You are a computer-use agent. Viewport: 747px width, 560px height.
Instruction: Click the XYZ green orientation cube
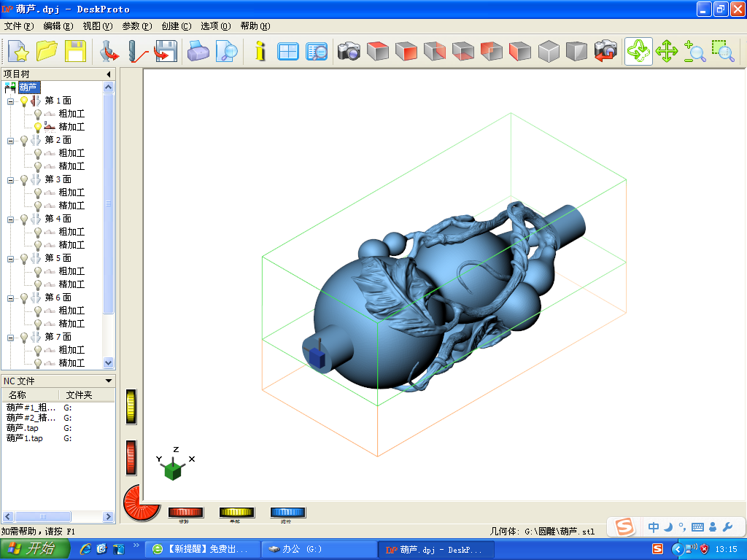click(x=172, y=470)
